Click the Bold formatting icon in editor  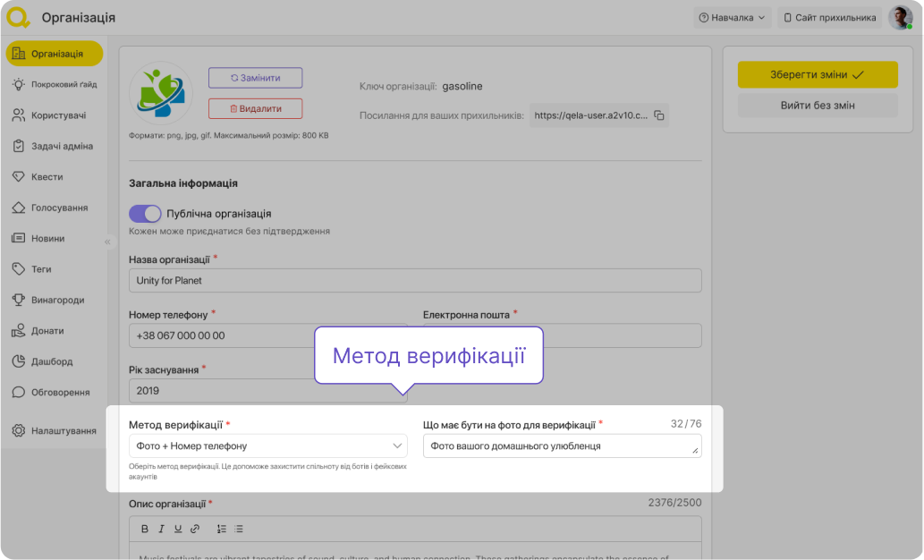tap(145, 529)
